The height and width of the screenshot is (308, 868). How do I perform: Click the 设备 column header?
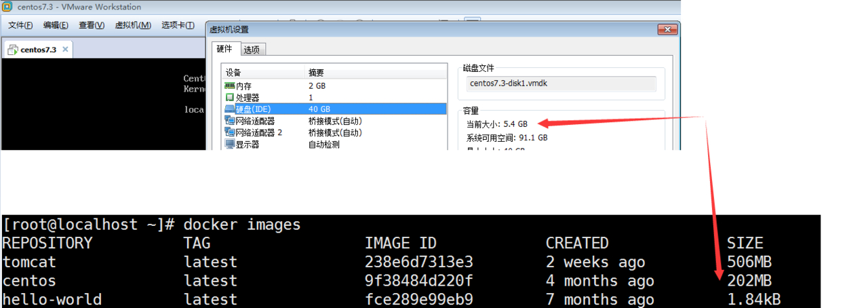point(233,73)
